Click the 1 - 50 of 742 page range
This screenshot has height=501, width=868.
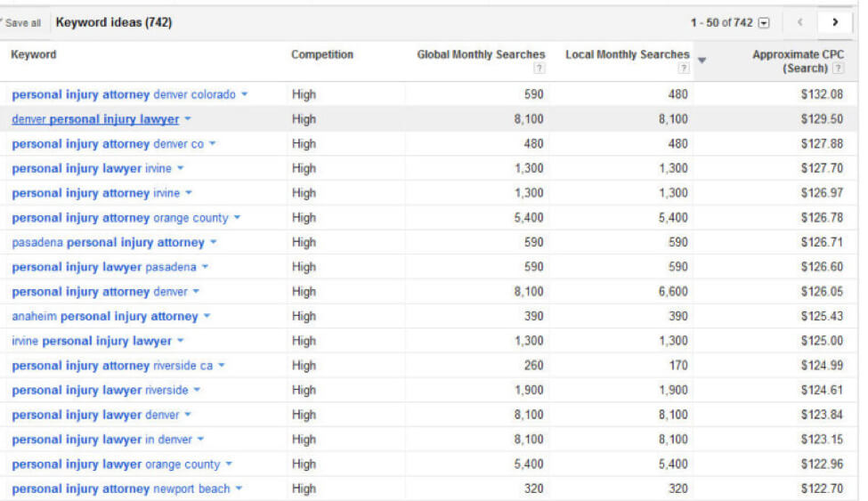click(721, 23)
